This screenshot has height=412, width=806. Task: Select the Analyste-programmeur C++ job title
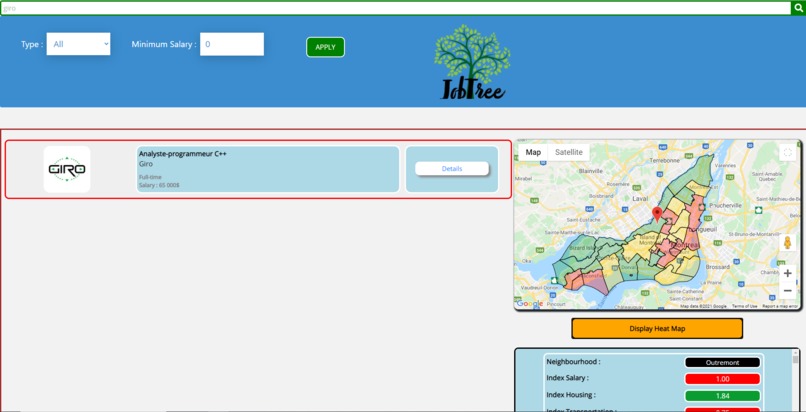[182, 154]
